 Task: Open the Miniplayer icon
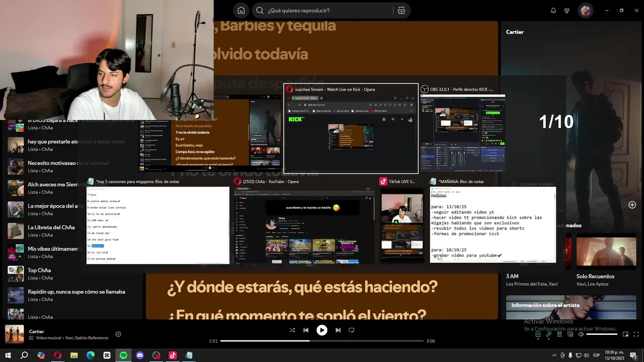pos(626,334)
